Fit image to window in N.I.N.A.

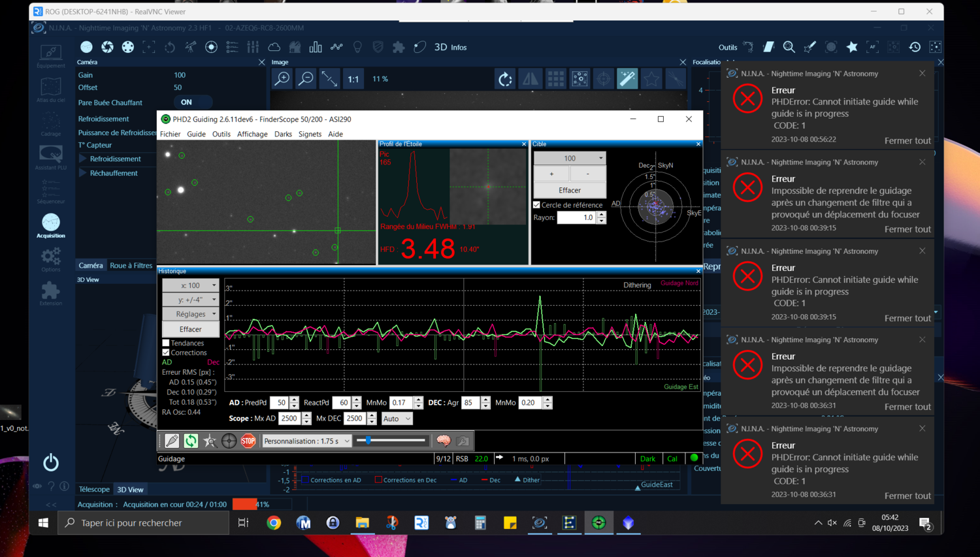(329, 79)
